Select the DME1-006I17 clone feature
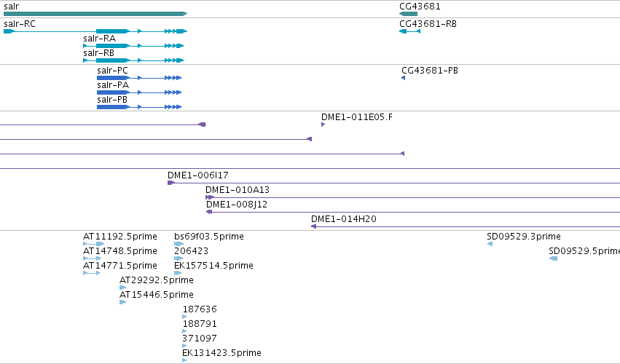Image resolution: width=620 pixels, height=364 pixels. [x=394, y=183]
